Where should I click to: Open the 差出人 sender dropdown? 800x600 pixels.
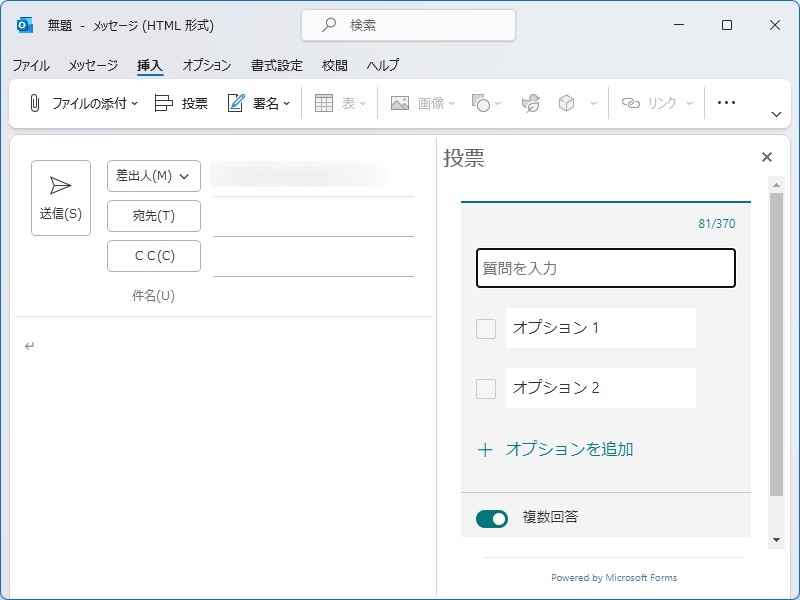point(154,176)
